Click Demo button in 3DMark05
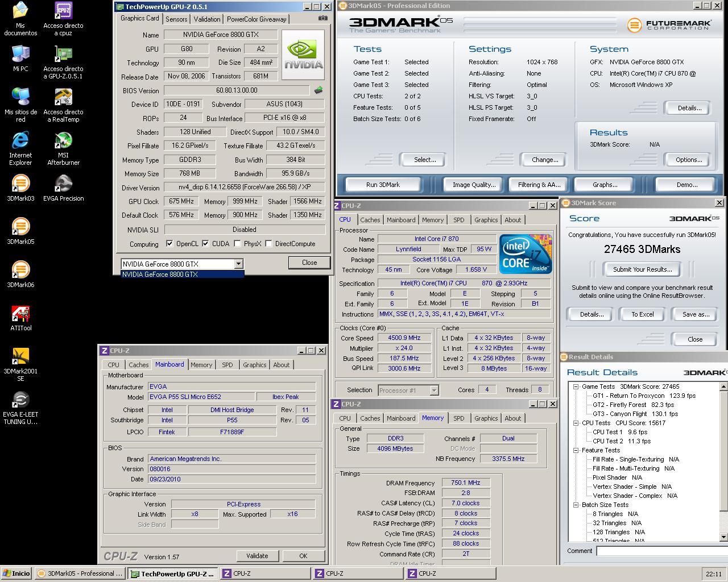728x582 pixels. [x=686, y=185]
